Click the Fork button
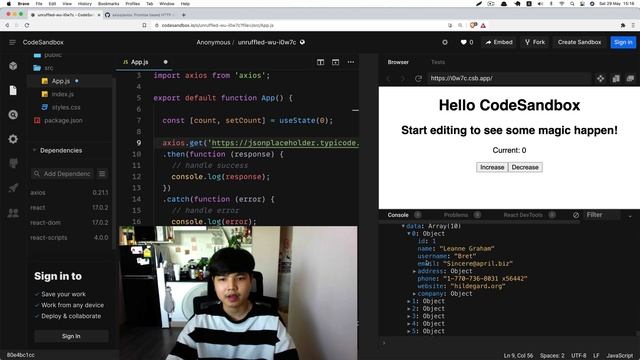Screen dimensions: 640x360 pyautogui.click(x=535, y=42)
